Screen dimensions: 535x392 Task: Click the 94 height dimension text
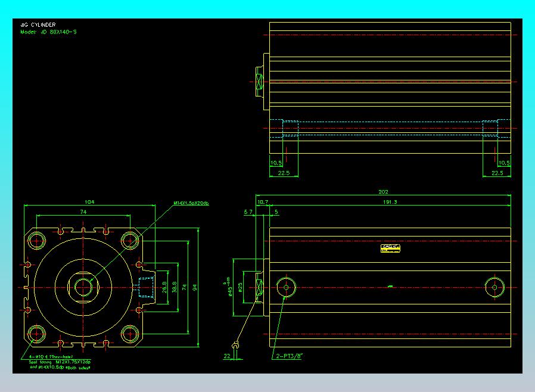(195, 288)
